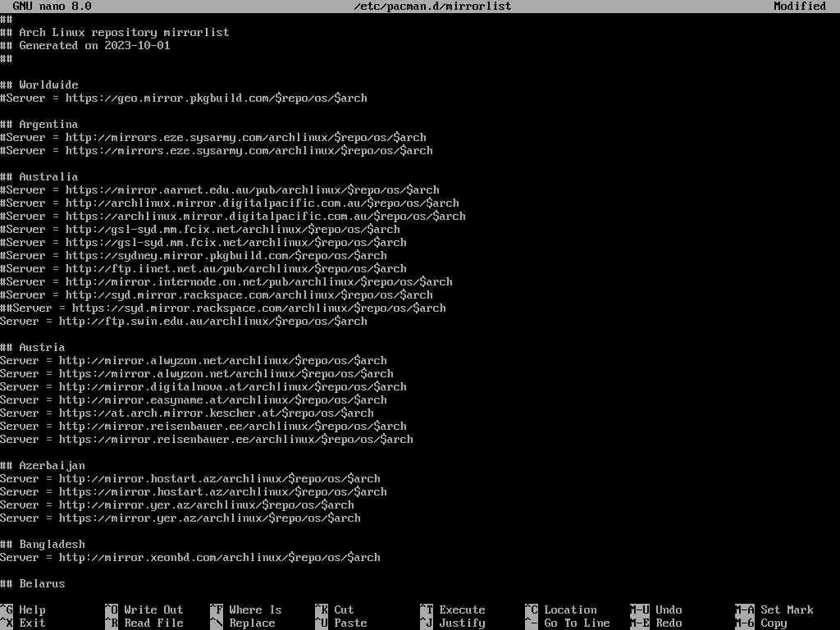This screenshot has height=630, width=840.
Task: Click the ## Australia heading
Action: (39, 177)
